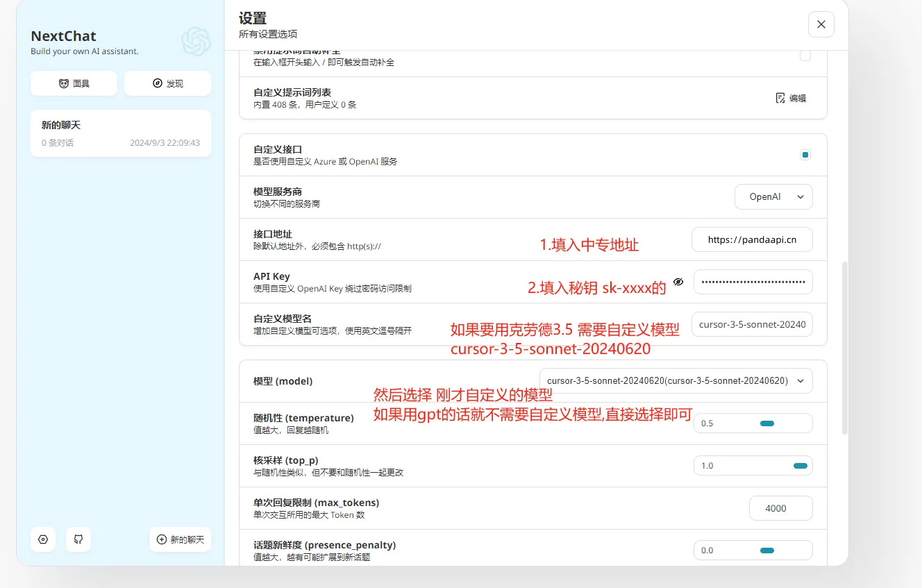Enable the prompt auto-complete checkbox

coord(805,56)
